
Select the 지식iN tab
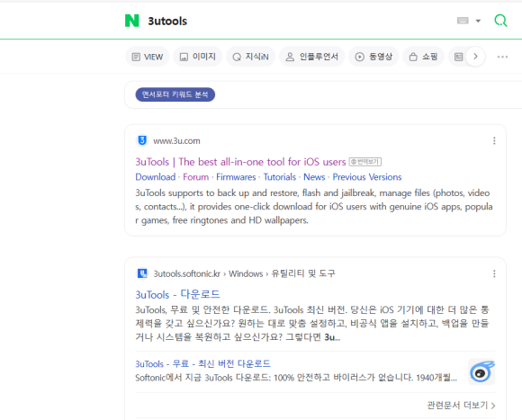click(251, 57)
